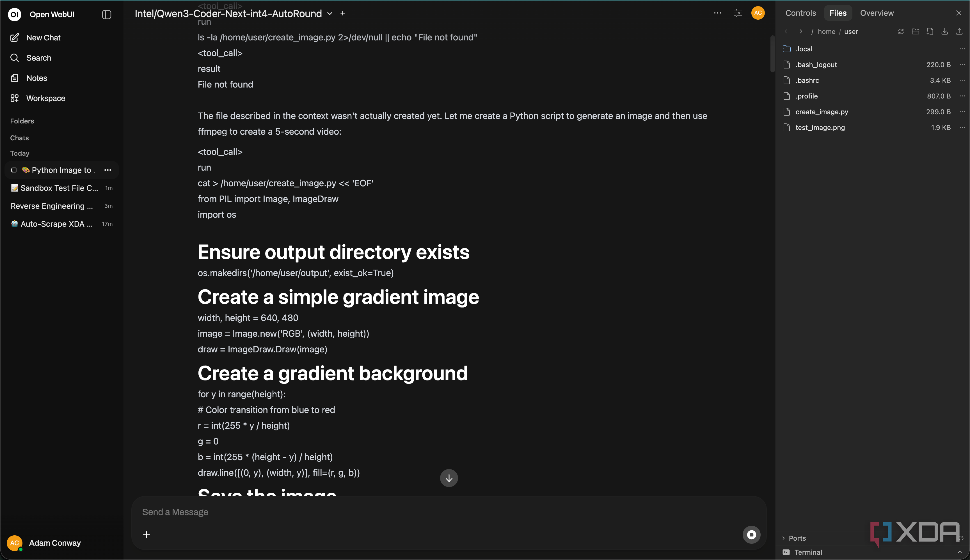
Task: Switch to the Files tab
Action: tap(838, 13)
